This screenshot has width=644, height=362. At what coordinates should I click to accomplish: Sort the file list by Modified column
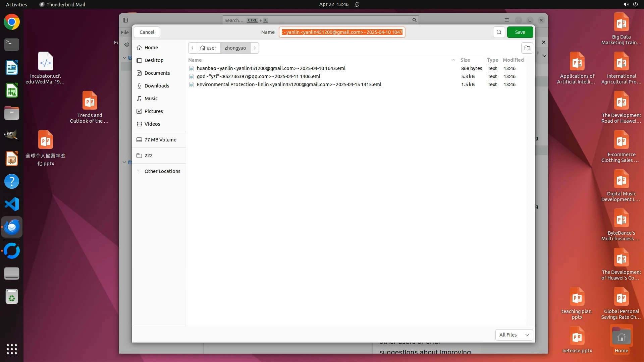point(513,60)
